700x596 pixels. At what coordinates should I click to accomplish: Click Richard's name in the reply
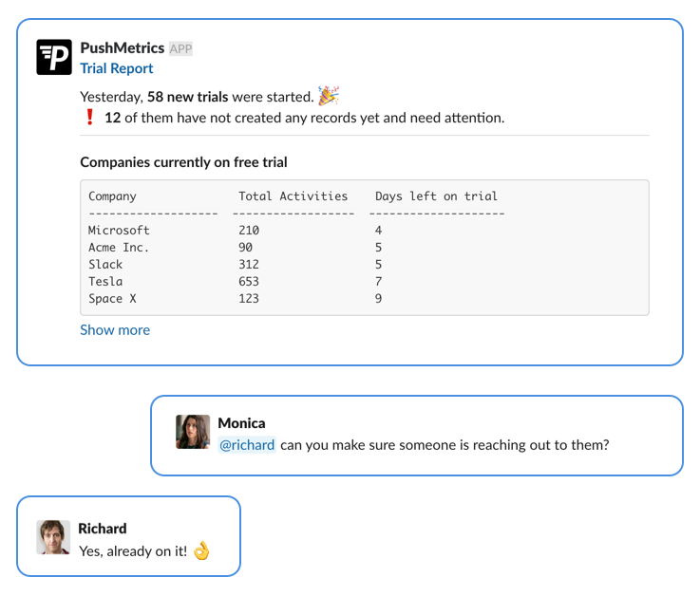pos(103,529)
